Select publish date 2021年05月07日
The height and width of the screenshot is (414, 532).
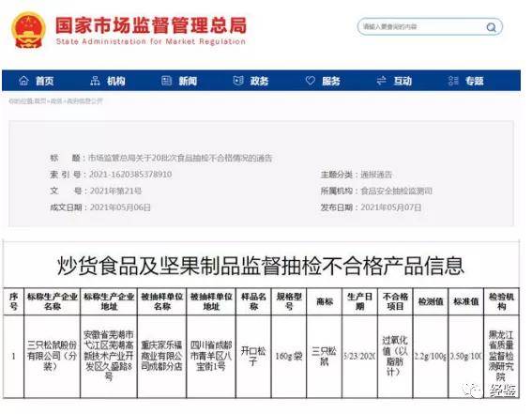coord(390,207)
